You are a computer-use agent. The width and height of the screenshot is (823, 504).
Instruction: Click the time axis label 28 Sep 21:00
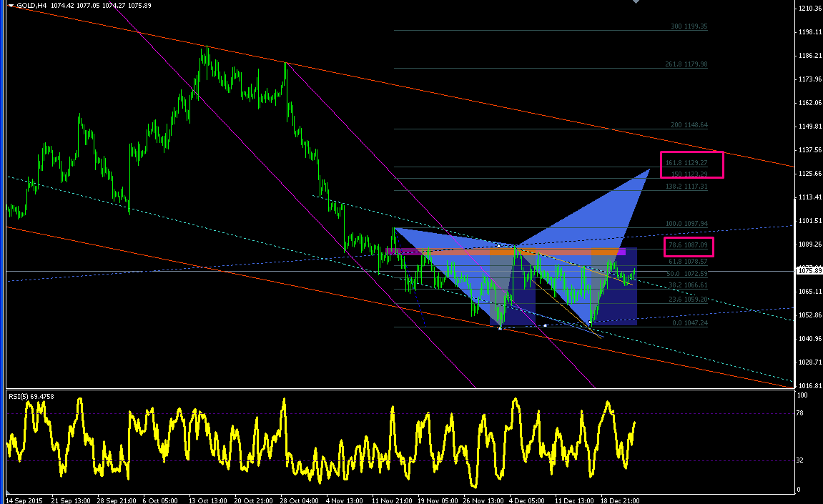tap(117, 501)
